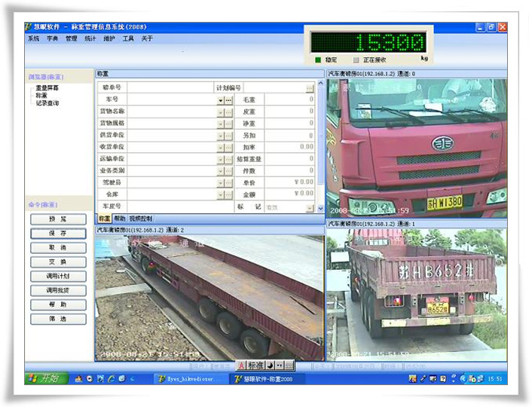
Task: Switch to 慧眼软件-称重2008 taskbar window
Action: click(x=267, y=379)
